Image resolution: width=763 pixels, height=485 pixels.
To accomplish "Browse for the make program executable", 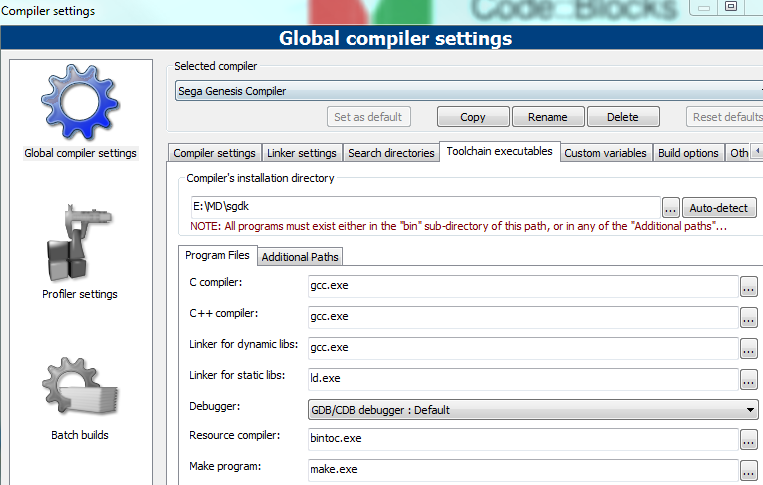I will (x=748, y=469).
